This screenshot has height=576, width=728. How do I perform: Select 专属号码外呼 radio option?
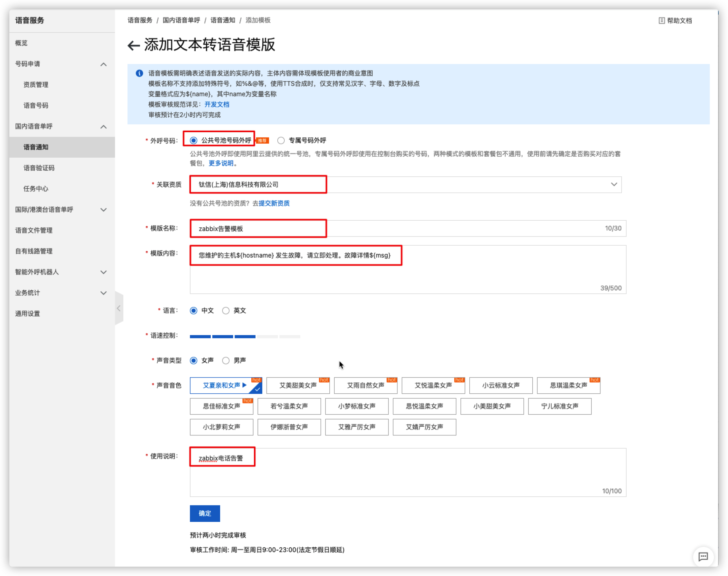[x=281, y=140]
